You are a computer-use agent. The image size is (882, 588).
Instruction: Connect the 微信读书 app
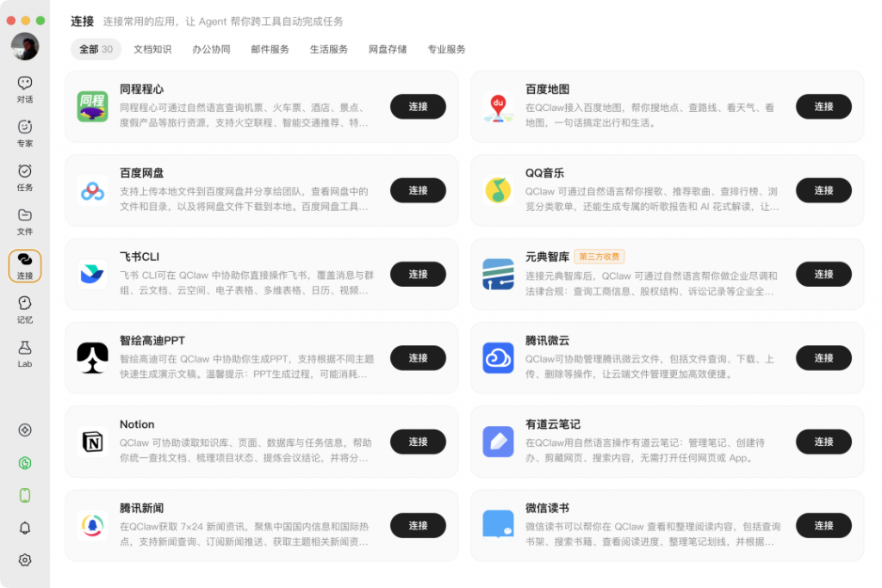[x=823, y=525]
